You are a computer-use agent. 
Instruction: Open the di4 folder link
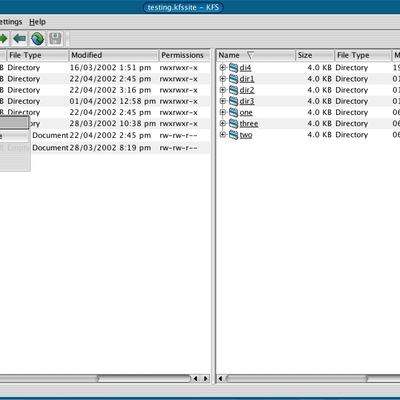(245, 68)
